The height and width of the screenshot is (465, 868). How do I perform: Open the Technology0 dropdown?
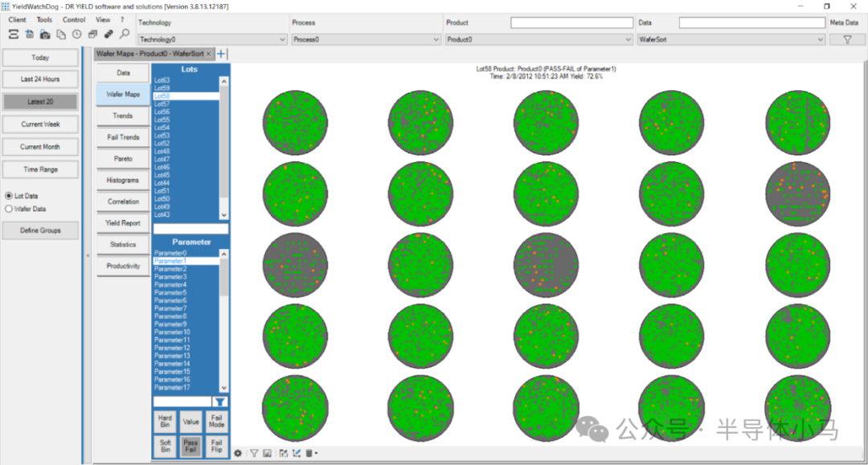click(212, 39)
